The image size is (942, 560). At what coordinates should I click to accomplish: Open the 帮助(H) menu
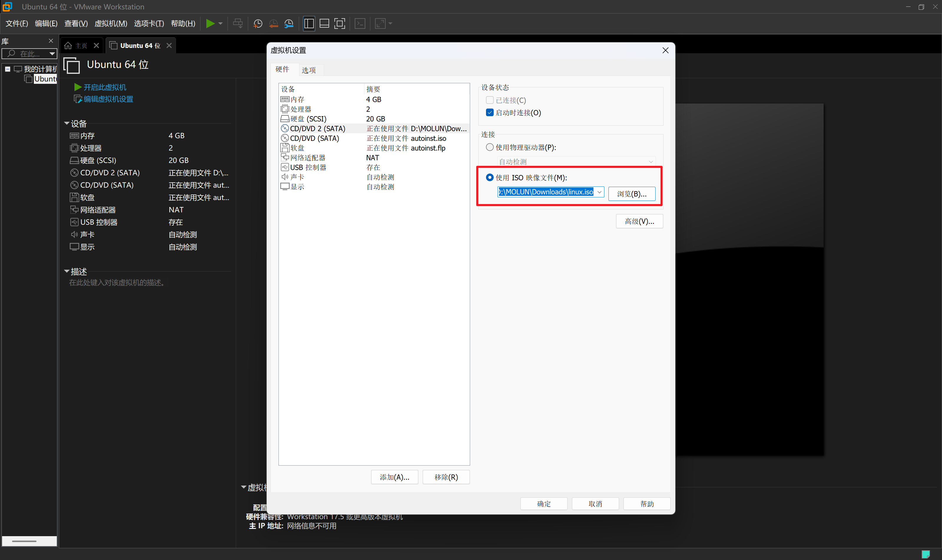coord(183,24)
